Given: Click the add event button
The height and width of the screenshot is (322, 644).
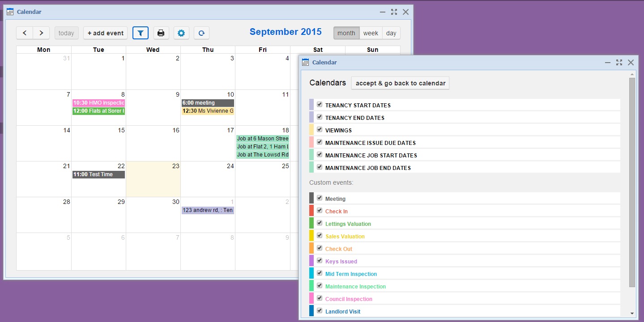Looking at the screenshot, I should [x=105, y=33].
